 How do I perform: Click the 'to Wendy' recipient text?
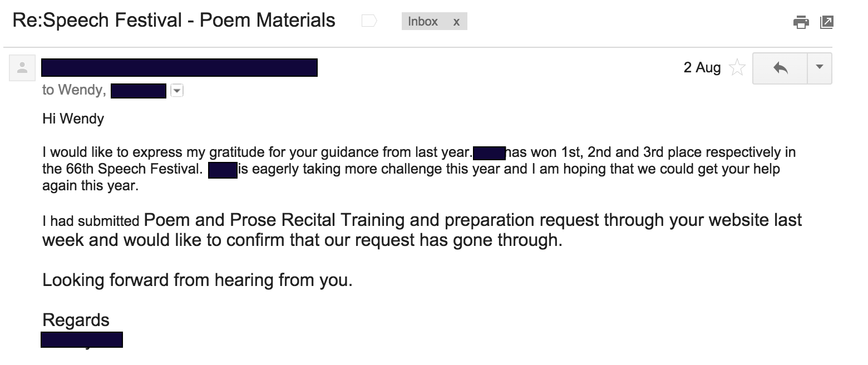74,90
